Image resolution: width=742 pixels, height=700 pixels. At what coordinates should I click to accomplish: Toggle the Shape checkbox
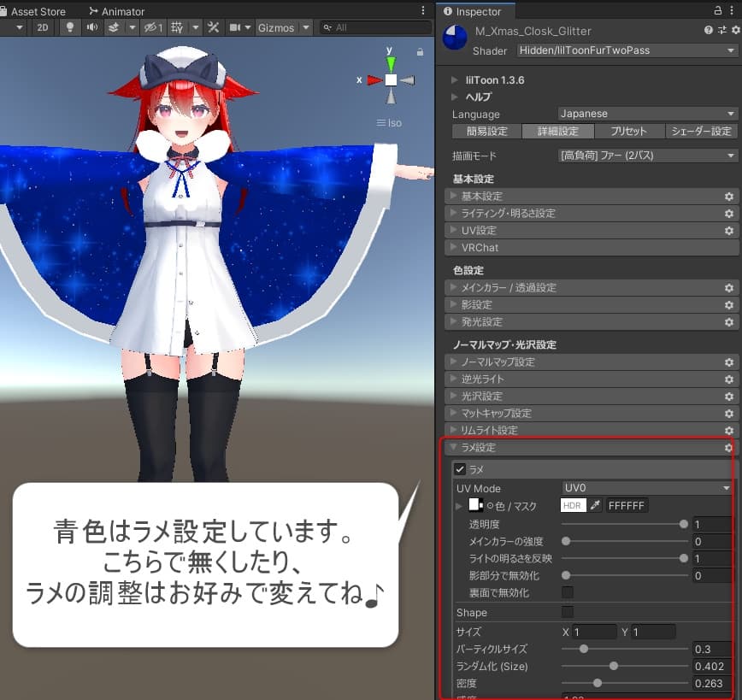click(x=566, y=612)
